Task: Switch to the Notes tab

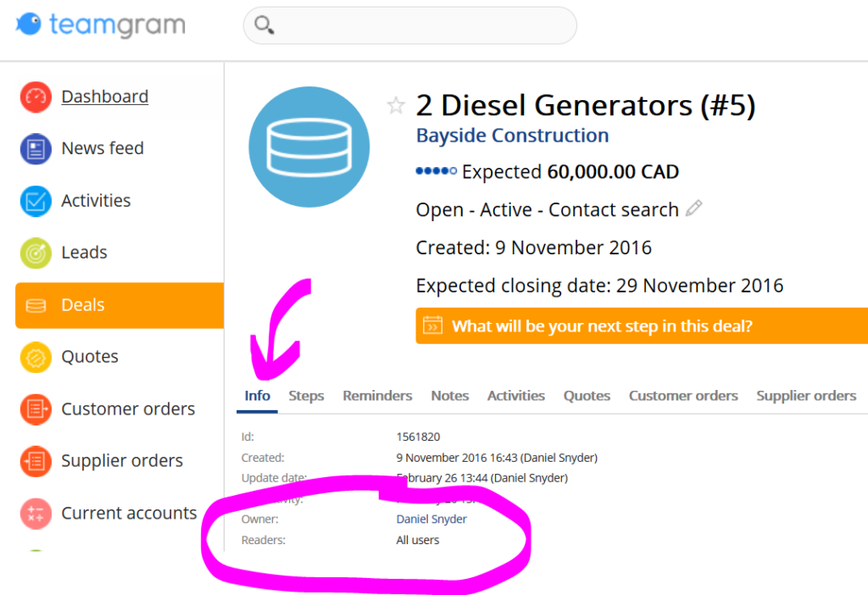Action: click(x=449, y=396)
